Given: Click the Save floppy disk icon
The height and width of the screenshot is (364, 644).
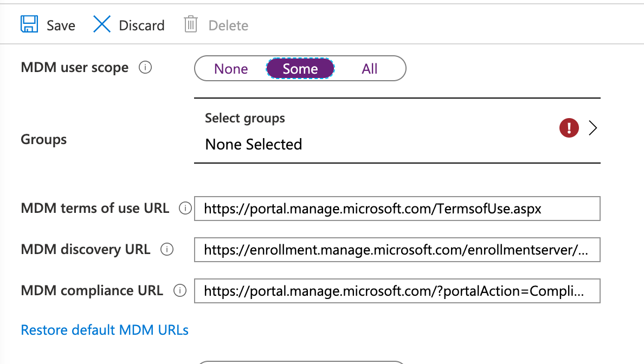Looking at the screenshot, I should tap(29, 25).
